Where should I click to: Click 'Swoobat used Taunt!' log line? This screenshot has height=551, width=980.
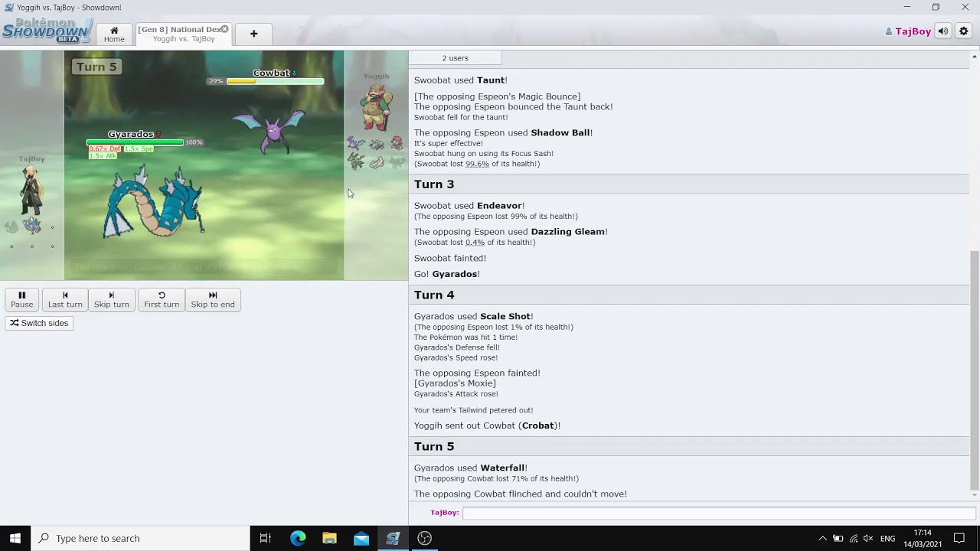[461, 80]
